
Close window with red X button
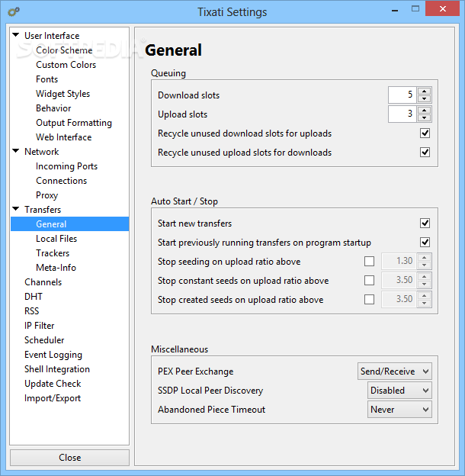coord(443,9)
